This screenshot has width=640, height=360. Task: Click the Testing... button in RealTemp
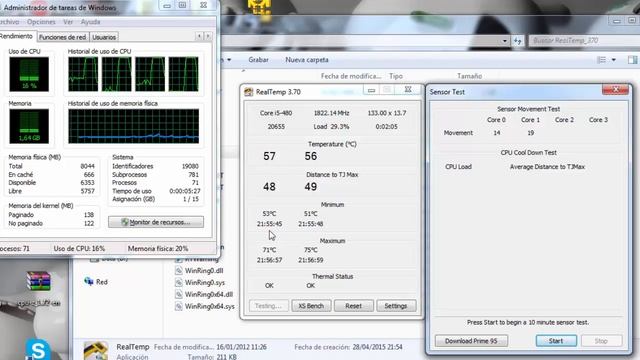269,306
